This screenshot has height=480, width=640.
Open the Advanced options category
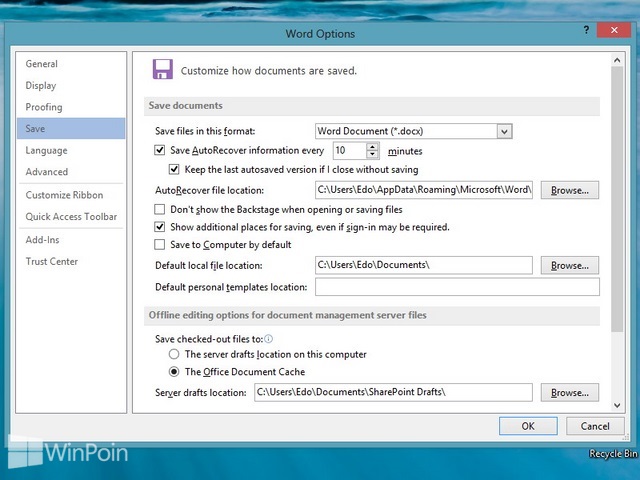(71, 172)
